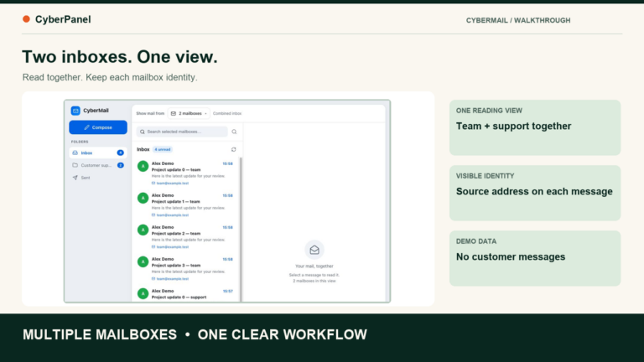
Task: Click the ONE READING VIEW card
Action: coord(535,127)
